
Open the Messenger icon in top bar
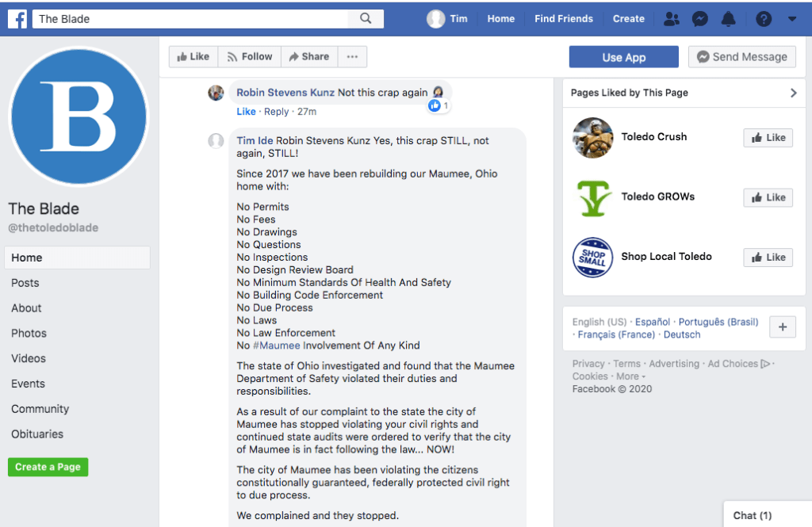[699, 19]
